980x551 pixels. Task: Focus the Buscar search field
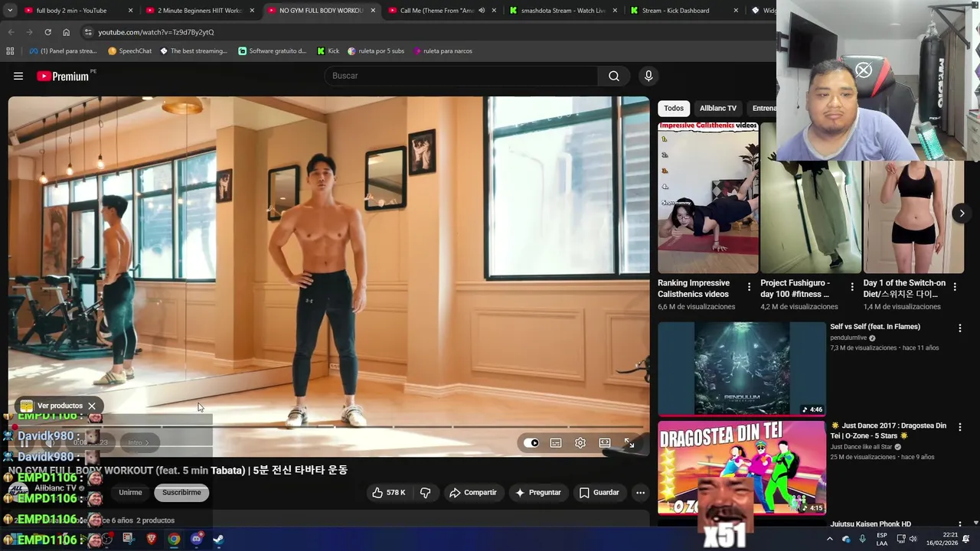click(x=462, y=76)
